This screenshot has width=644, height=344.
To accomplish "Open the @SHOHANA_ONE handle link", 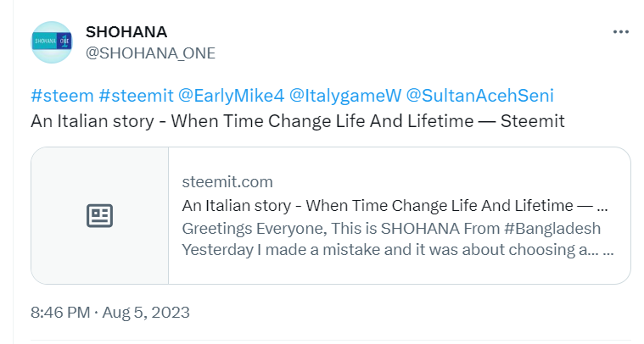I will click(x=150, y=53).
